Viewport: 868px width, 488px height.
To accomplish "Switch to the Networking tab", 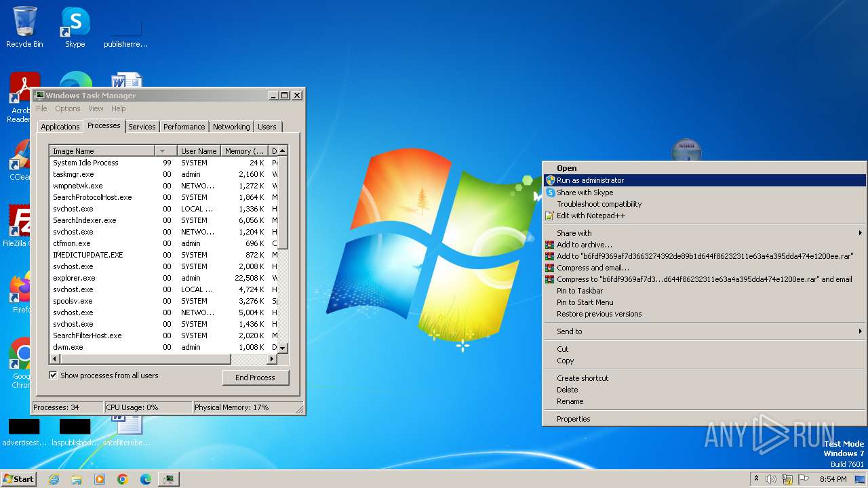I will [x=231, y=127].
